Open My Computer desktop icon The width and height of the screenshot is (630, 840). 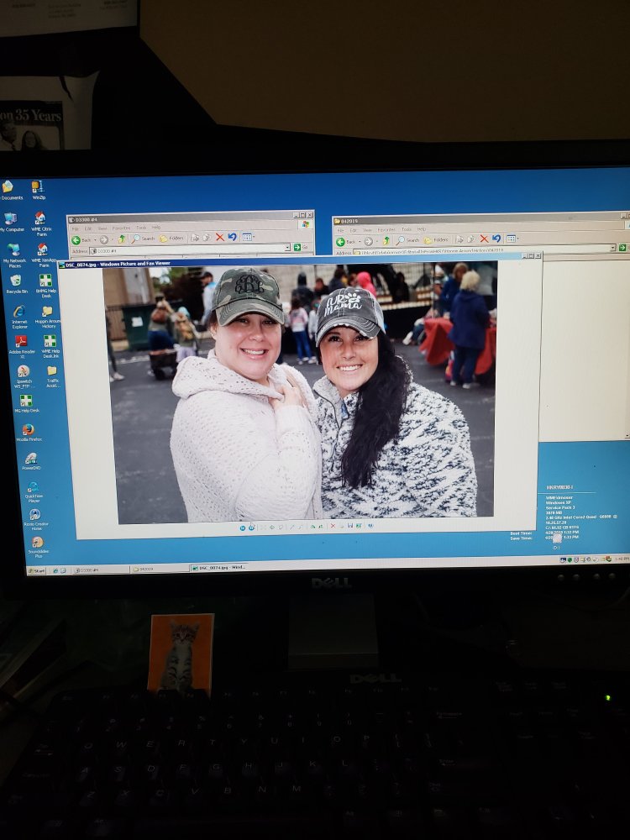tap(11, 219)
